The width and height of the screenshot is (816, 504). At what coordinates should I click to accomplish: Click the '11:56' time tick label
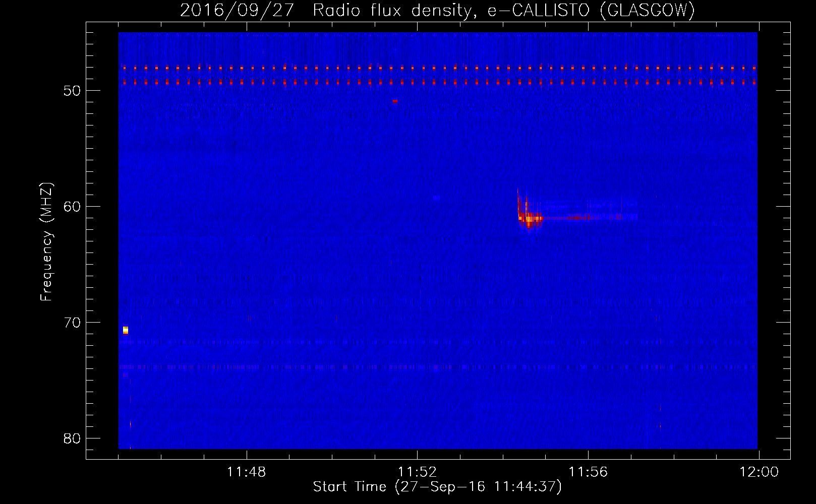588,472
